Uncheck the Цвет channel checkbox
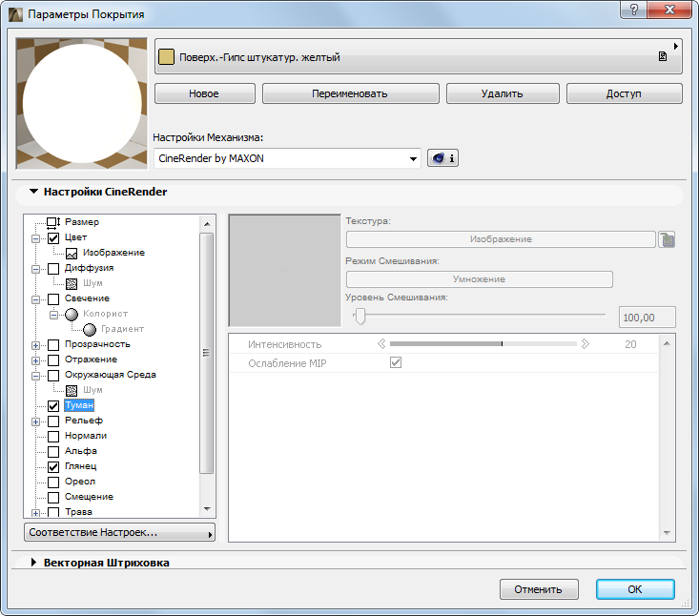The width and height of the screenshot is (699, 616). point(53,238)
